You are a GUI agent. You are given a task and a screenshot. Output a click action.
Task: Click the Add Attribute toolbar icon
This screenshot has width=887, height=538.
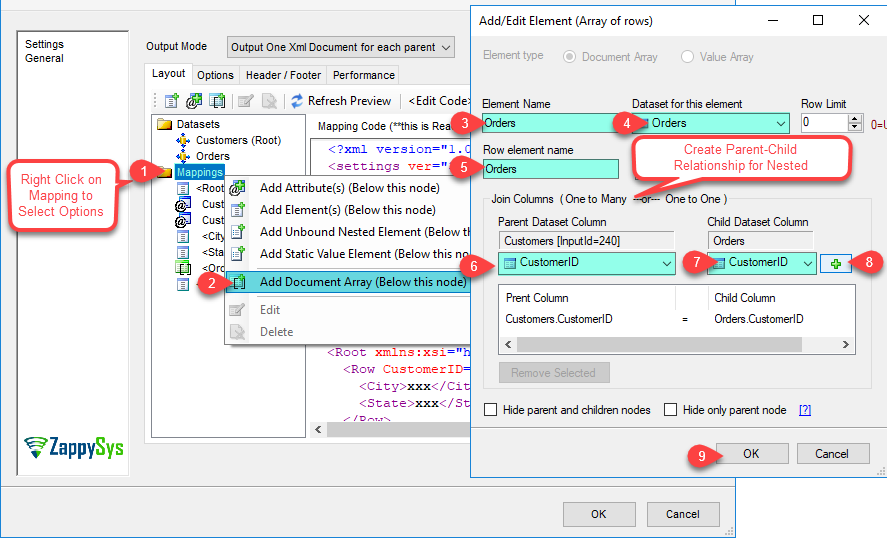pos(194,101)
